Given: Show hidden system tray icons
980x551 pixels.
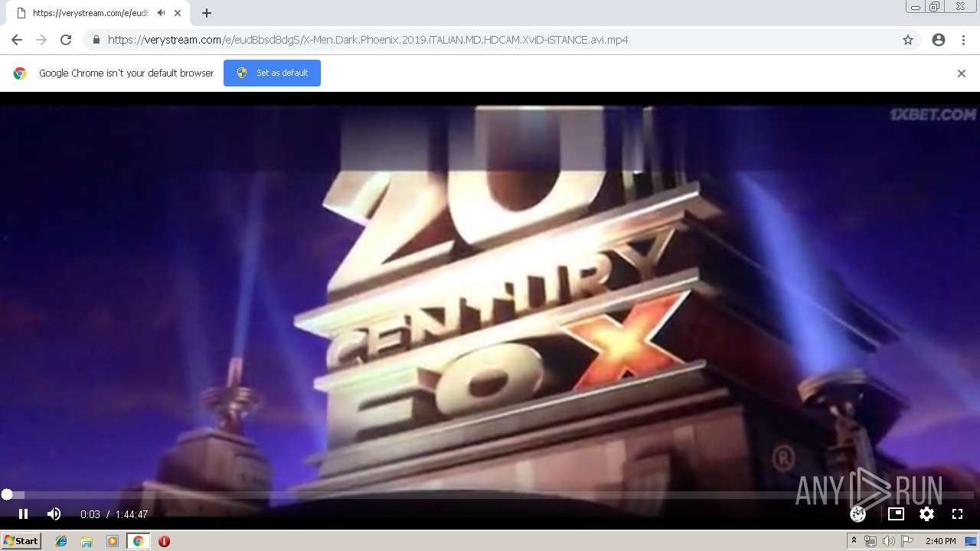Looking at the screenshot, I should (x=854, y=541).
